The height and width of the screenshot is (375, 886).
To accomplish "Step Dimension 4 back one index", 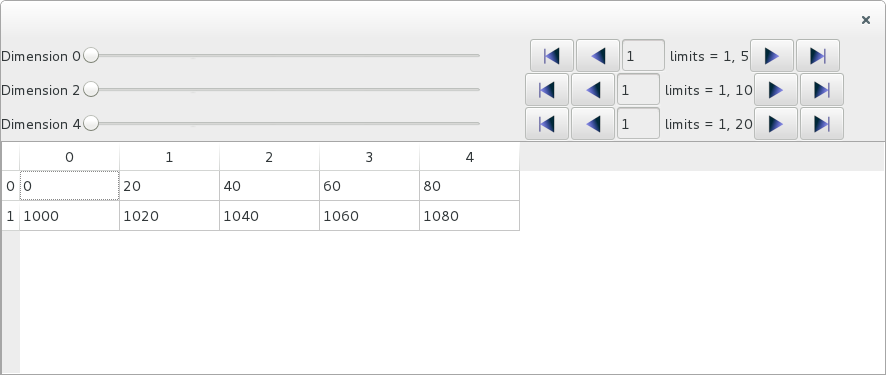I will pyautogui.click(x=593, y=124).
